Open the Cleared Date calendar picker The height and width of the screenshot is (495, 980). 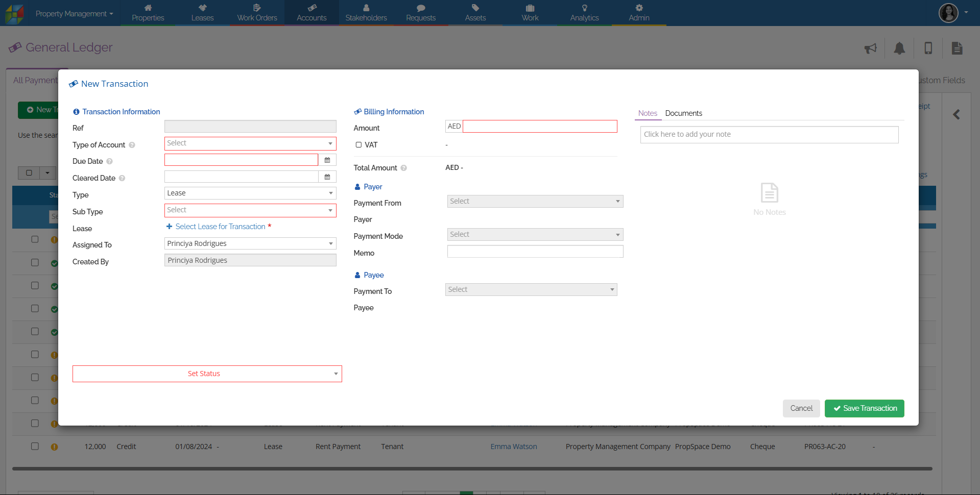(327, 177)
